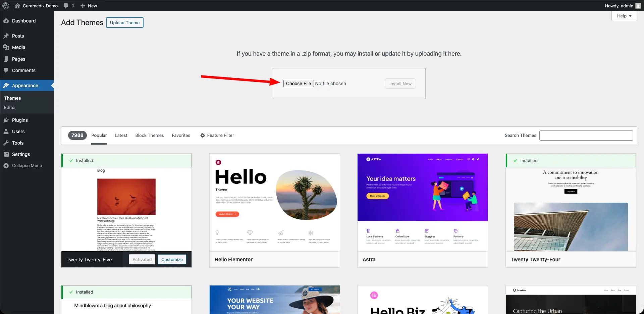
Task: Customize the Twenty Twenty-Five theme
Action: (x=172, y=259)
